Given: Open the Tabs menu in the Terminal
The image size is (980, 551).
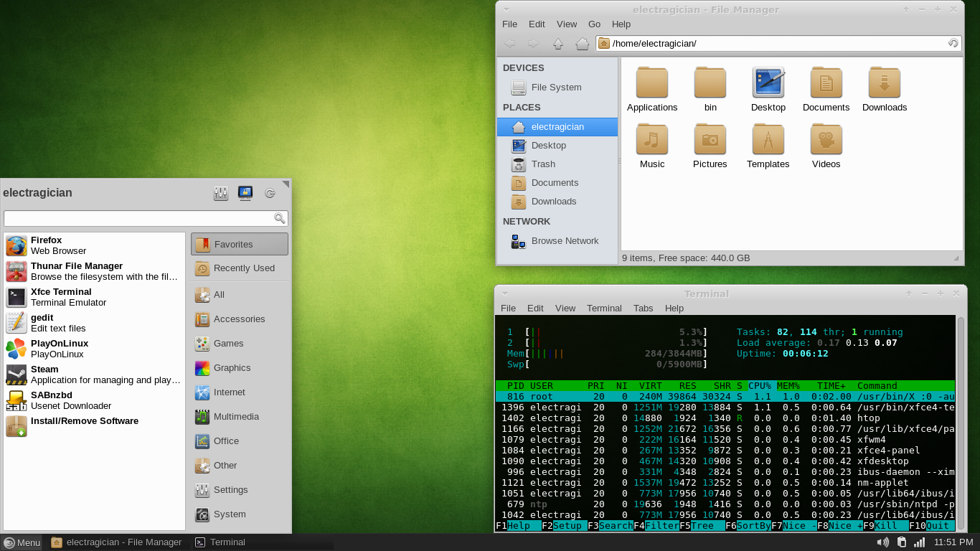Looking at the screenshot, I should point(643,308).
